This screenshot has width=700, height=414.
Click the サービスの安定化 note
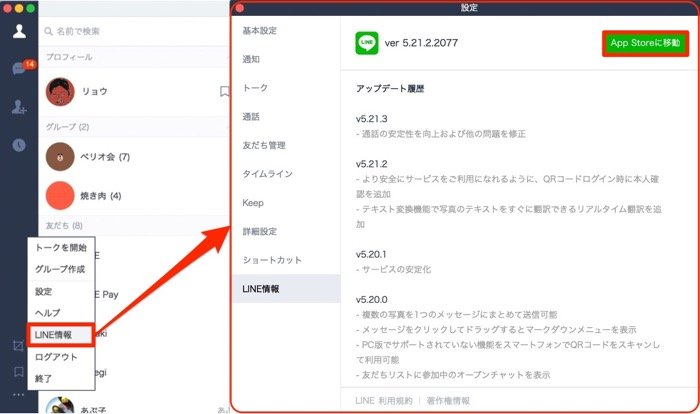pos(394,269)
